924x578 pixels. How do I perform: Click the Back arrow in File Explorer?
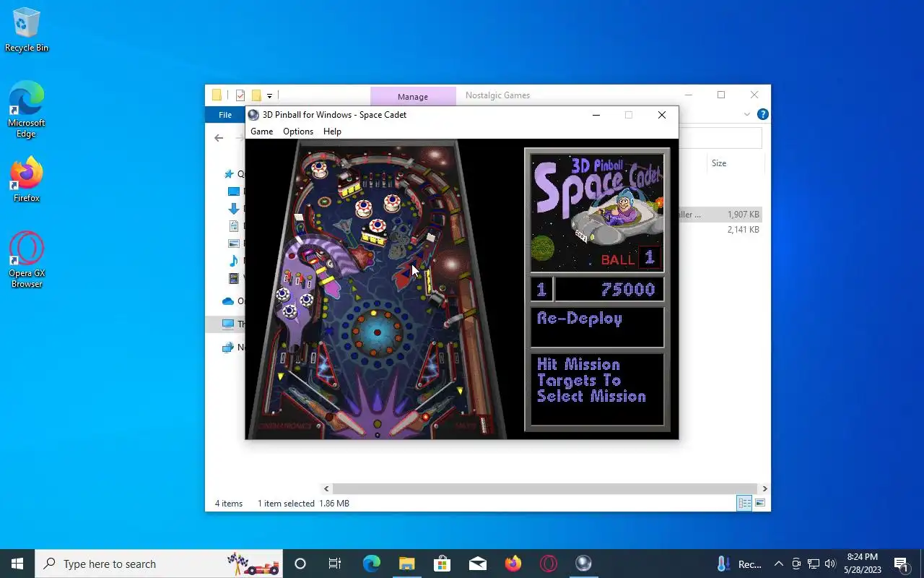click(219, 138)
